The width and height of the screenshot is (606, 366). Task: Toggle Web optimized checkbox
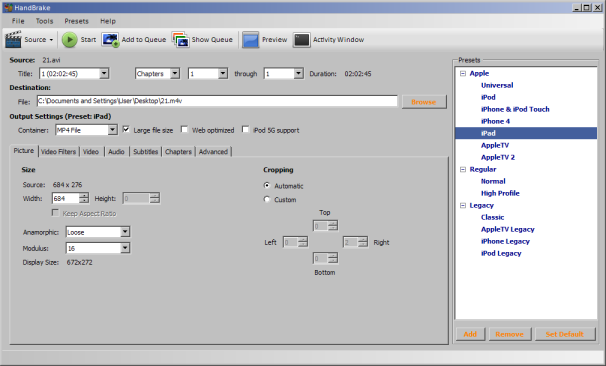pos(184,129)
